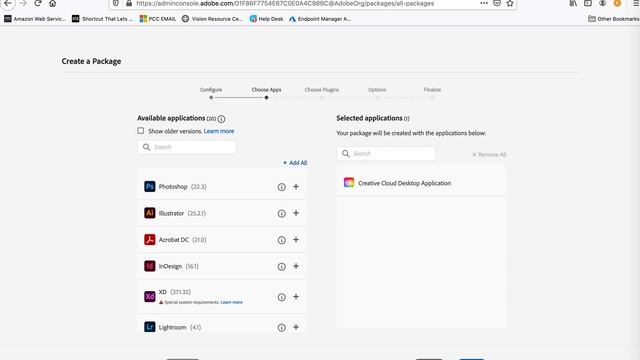Image resolution: width=640 pixels, height=360 pixels.
Task: View InDesign info icon
Action: [282, 267]
